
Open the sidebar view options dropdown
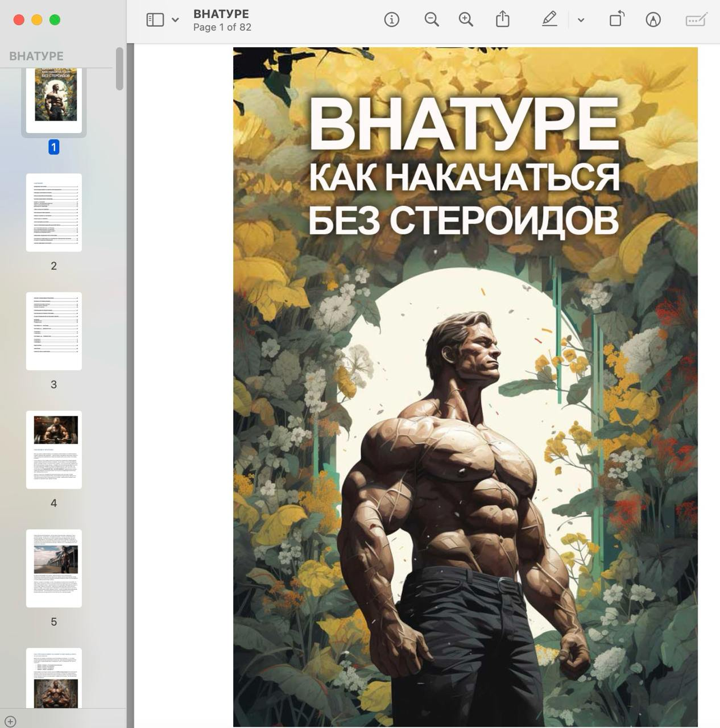click(175, 20)
